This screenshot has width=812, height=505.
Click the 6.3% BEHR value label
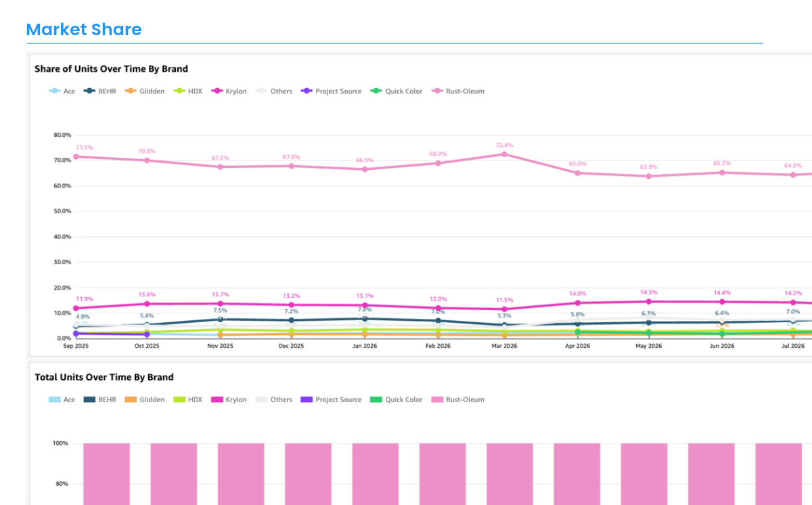pyautogui.click(x=649, y=313)
